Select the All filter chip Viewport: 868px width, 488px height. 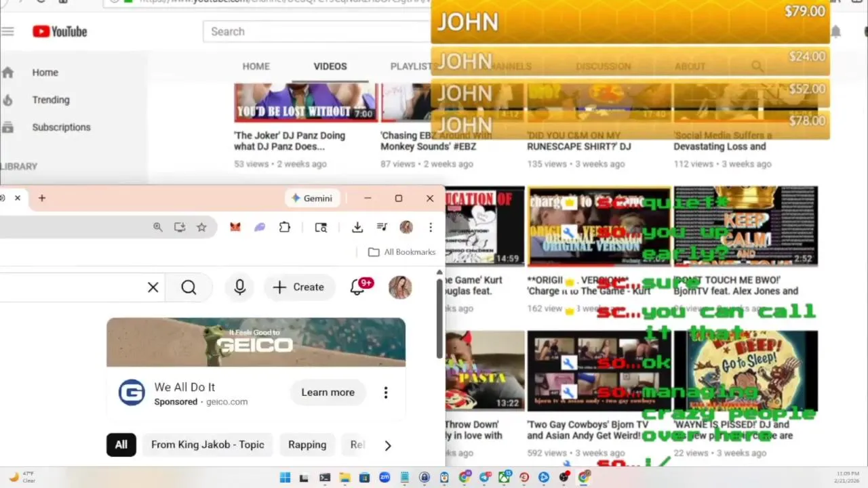click(121, 445)
